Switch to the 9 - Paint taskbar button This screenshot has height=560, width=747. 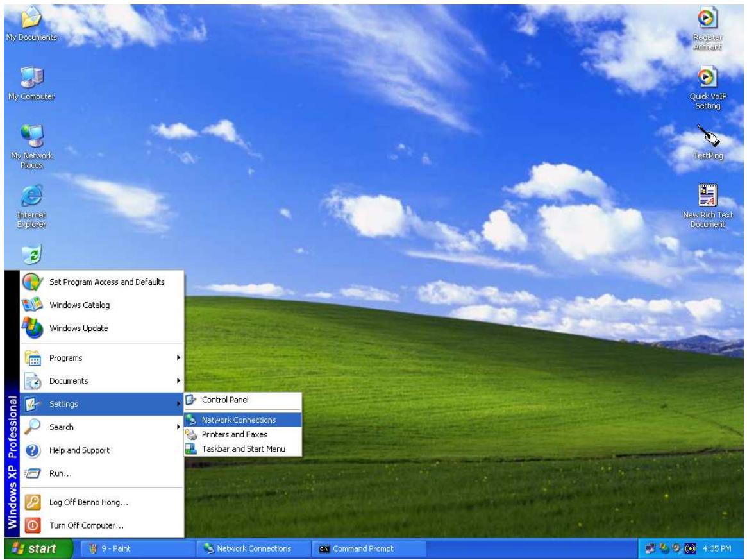tap(138, 548)
